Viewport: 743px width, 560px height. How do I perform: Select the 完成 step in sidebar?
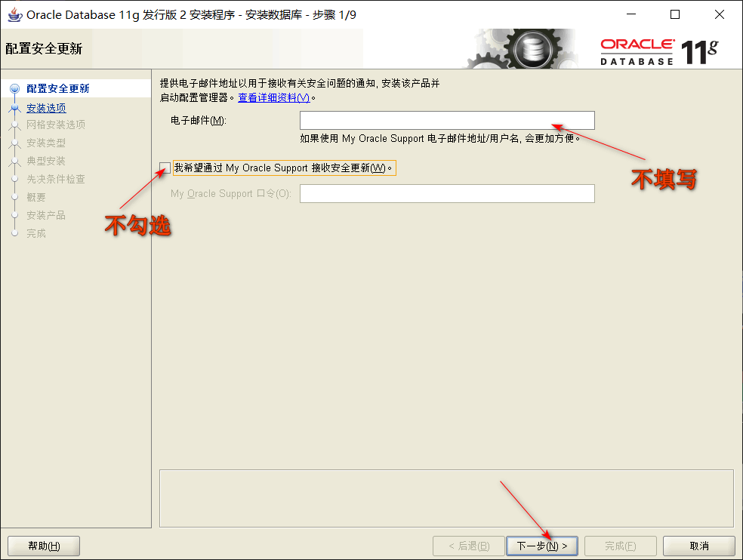(x=36, y=233)
